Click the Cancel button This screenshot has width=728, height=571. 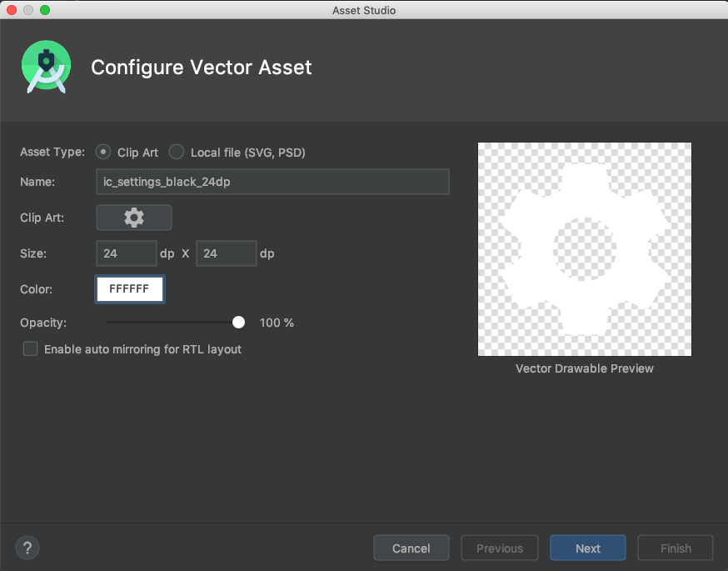tap(411, 548)
